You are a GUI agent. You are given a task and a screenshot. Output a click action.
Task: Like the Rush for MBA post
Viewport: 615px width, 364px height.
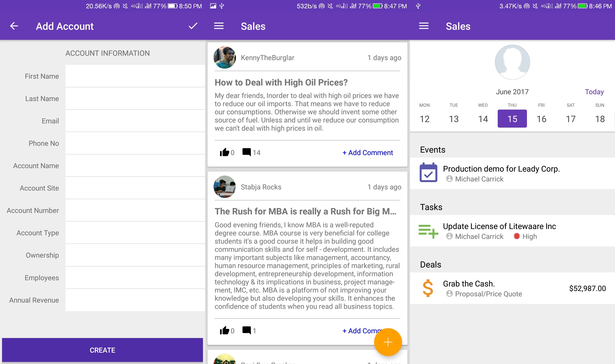pyautogui.click(x=224, y=331)
